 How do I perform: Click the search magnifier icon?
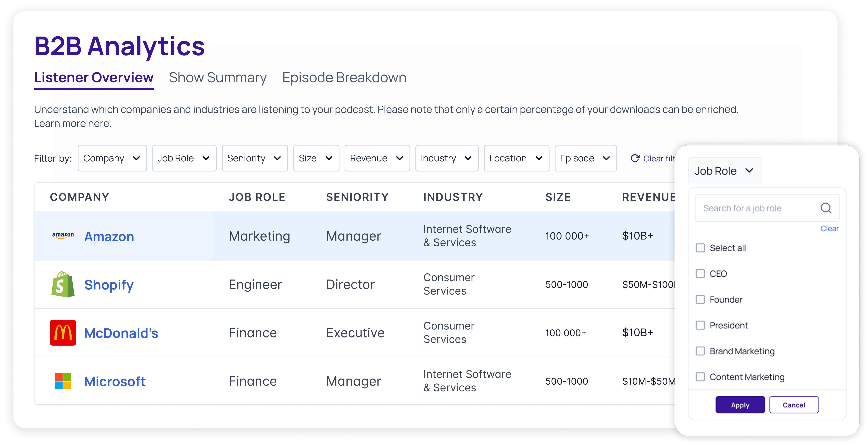826,208
